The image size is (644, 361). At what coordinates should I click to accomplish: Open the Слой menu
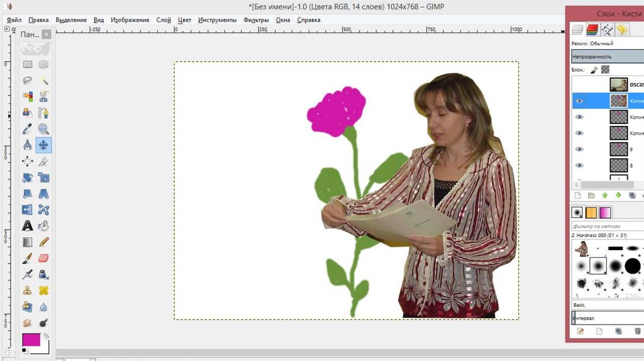point(164,20)
